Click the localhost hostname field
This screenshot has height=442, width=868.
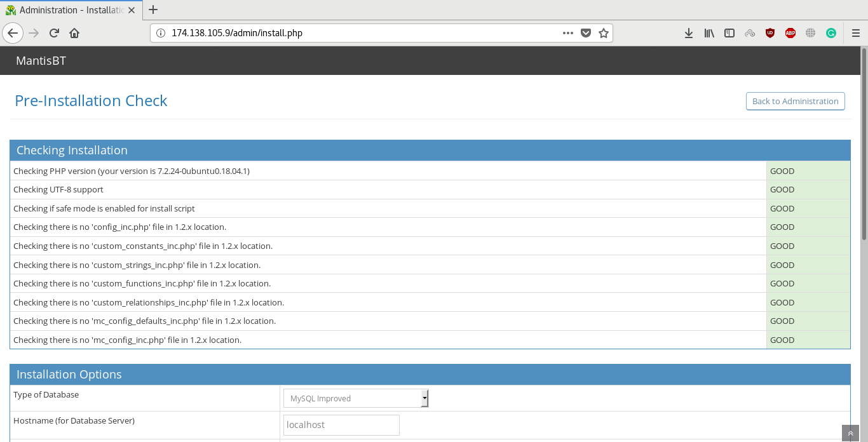(341, 425)
